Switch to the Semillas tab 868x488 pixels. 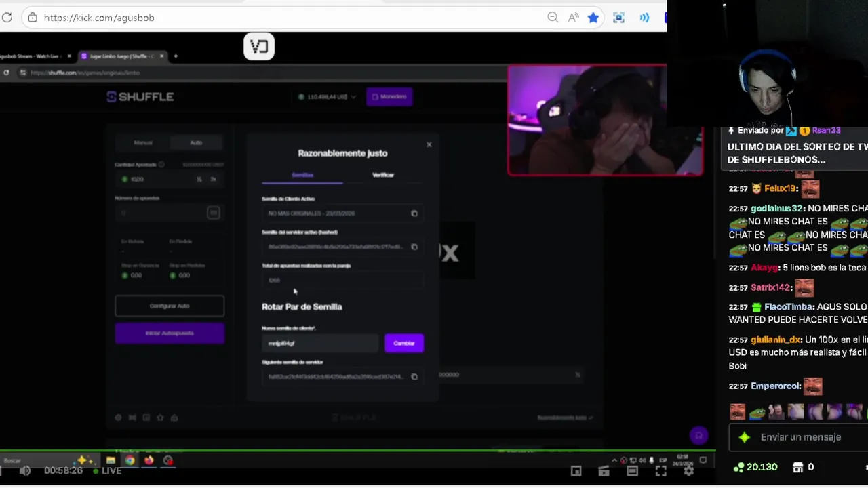(x=302, y=175)
